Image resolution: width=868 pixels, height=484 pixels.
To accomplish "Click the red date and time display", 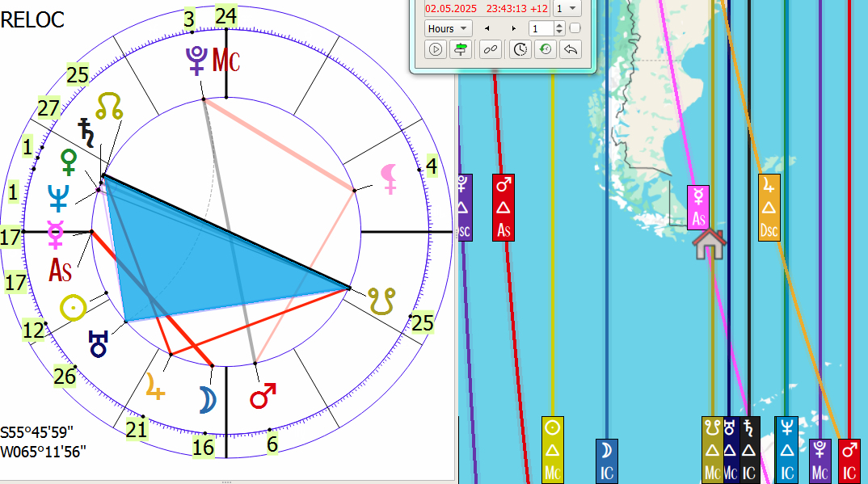I will click(x=487, y=8).
